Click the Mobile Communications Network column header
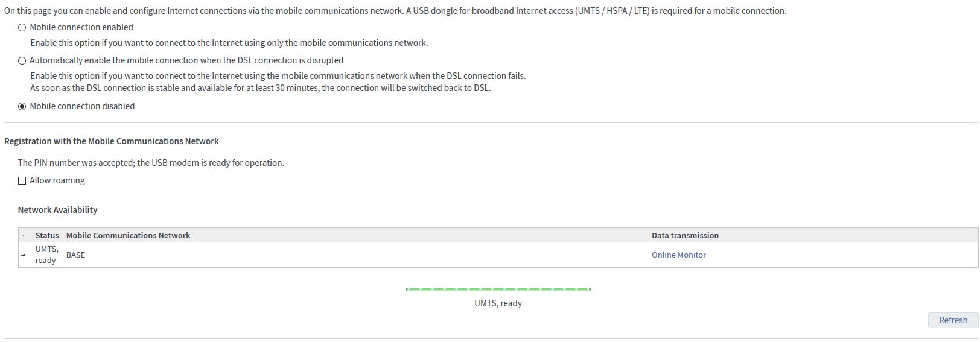 click(128, 236)
